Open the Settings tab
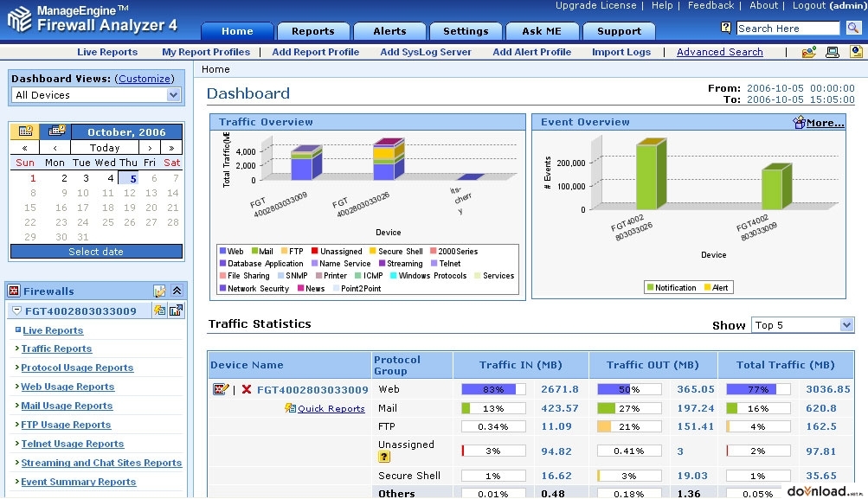 click(466, 31)
